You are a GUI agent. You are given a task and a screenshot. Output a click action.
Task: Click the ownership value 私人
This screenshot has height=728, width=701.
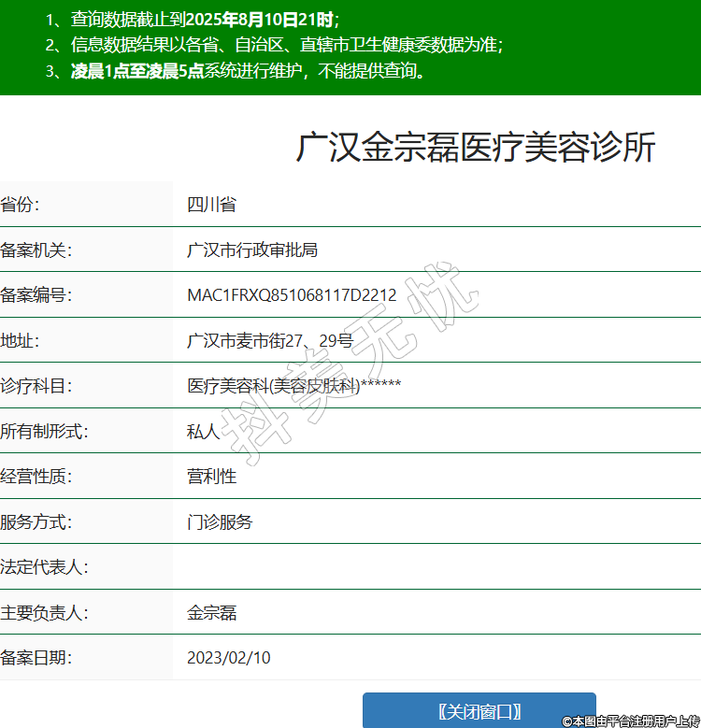203,432
